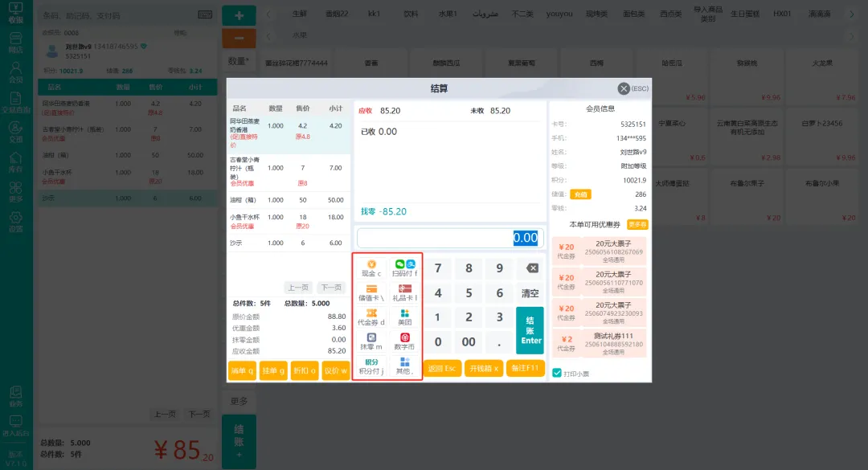Open 会员 member sidebar icon
This screenshot has height=470, width=868.
pyautogui.click(x=16, y=72)
